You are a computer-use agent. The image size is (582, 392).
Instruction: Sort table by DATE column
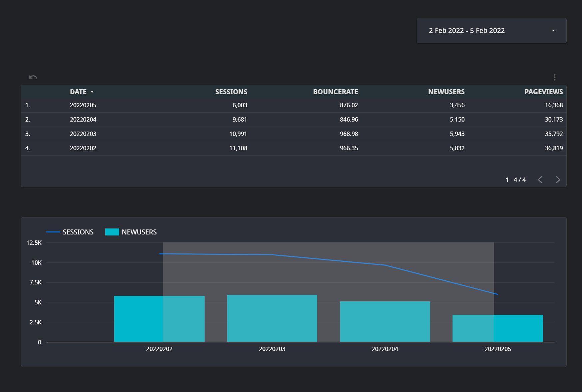[78, 92]
